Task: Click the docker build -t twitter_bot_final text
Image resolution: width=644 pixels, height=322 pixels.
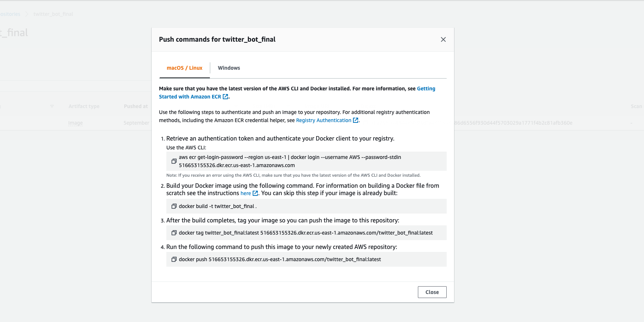Action: 218,206
